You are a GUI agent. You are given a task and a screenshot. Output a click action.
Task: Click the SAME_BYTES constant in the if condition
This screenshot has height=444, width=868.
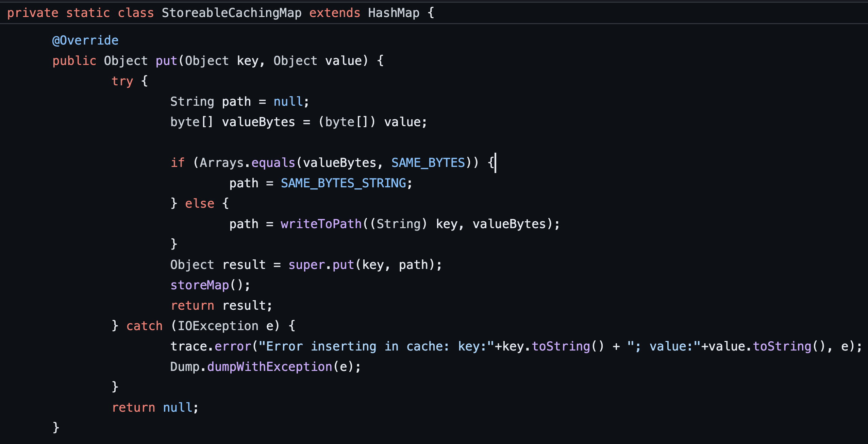[x=428, y=163]
